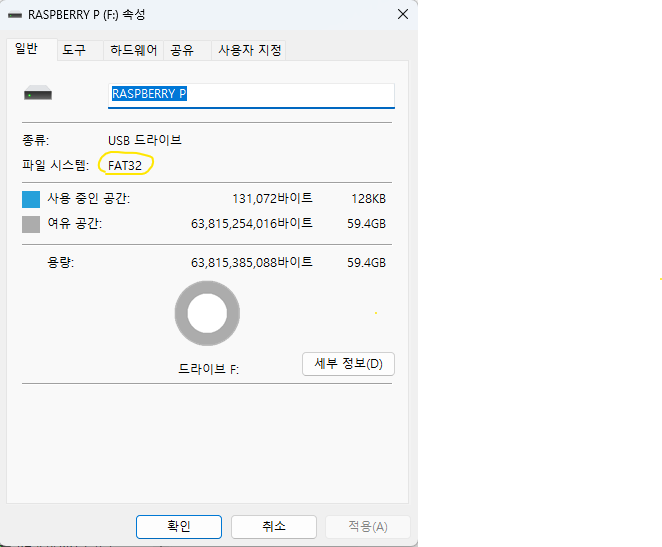Viewport: 662px width, 547px height.
Task: Close the RASPBERRY P properties dialog
Action: pyautogui.click(x=403, y=14)
